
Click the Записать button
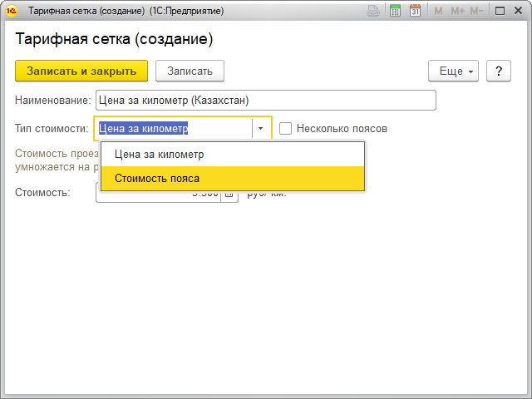pyautogui.click(x=190, y=71)
